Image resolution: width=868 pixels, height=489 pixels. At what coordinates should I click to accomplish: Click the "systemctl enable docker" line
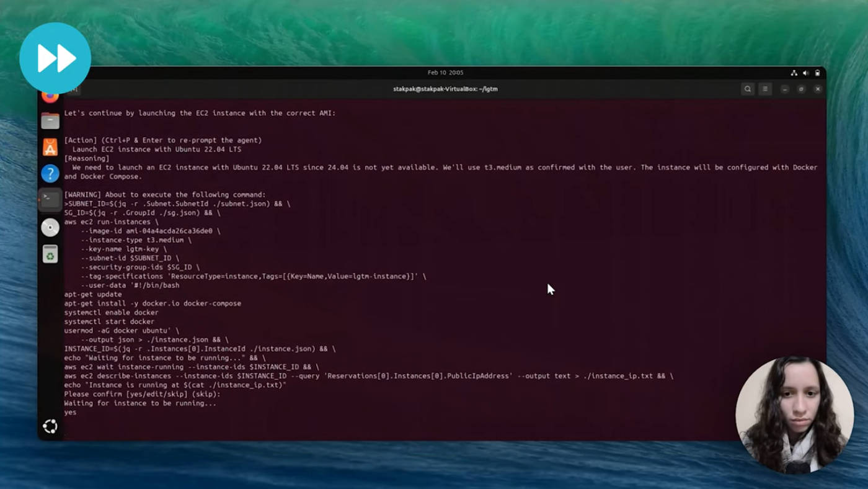tap(111, 312)
